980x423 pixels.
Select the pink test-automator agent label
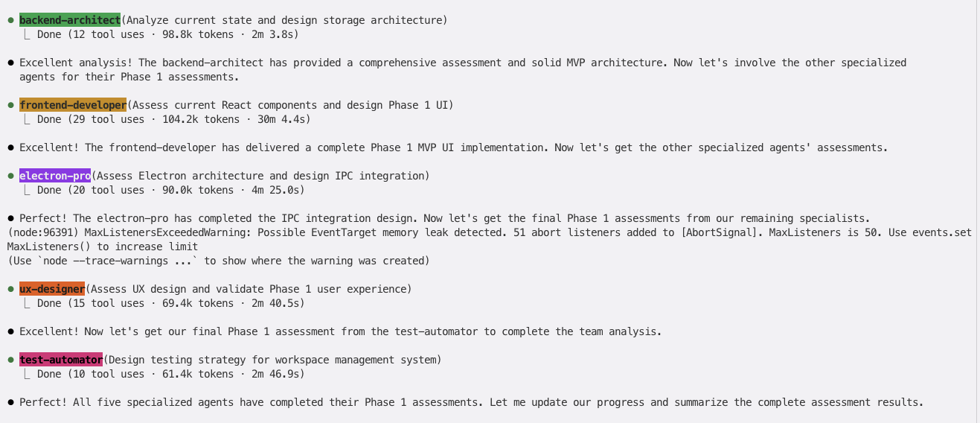[x=61, y=360]
